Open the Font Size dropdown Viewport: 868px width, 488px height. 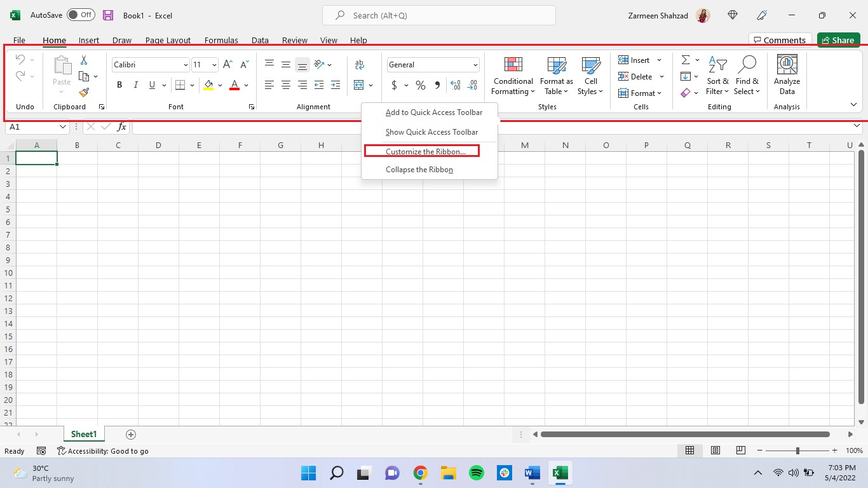click(214, 64)
